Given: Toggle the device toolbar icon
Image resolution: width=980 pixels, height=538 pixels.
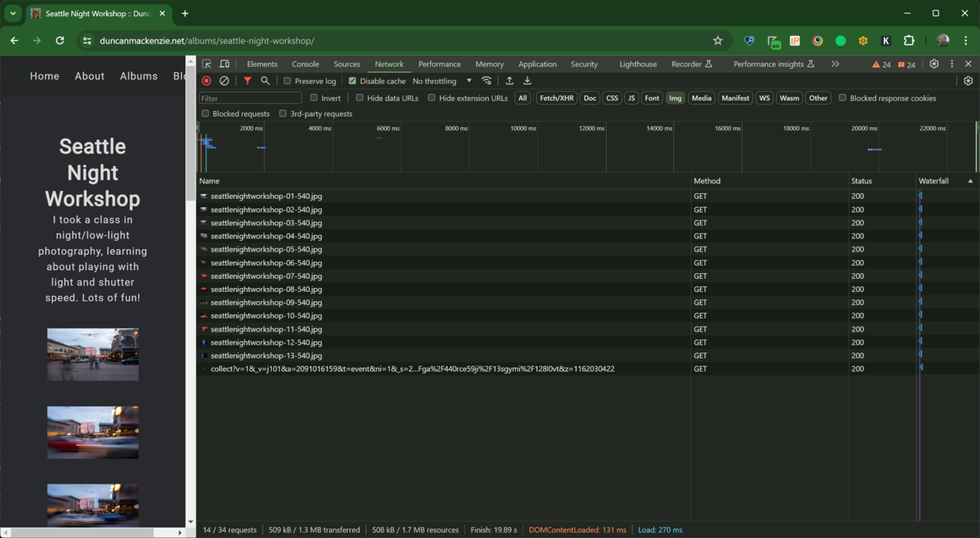Looking at the screenshot, I should coord(224,64).
